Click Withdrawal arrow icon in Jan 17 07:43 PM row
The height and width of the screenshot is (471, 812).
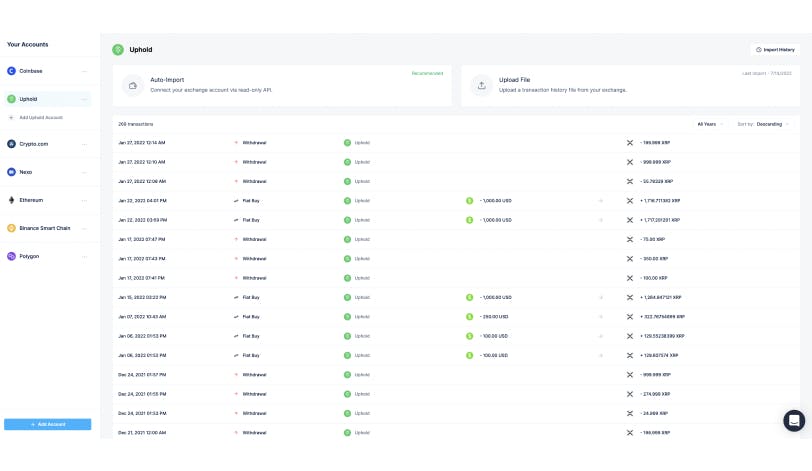click(x=236, y=259)
